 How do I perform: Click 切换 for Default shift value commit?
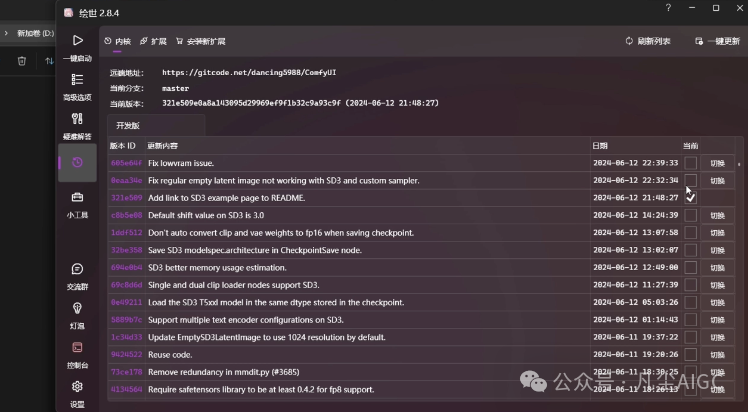pyautogui.click(x=717, y=215)
